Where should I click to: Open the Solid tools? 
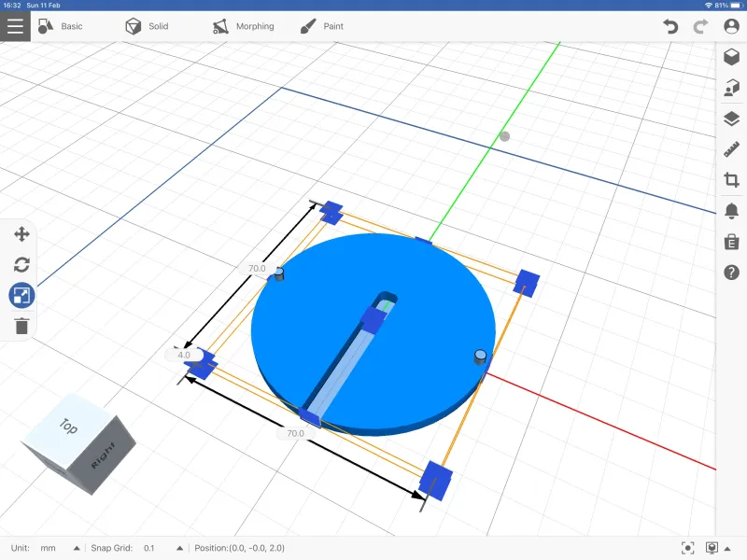tap(147, 26)
